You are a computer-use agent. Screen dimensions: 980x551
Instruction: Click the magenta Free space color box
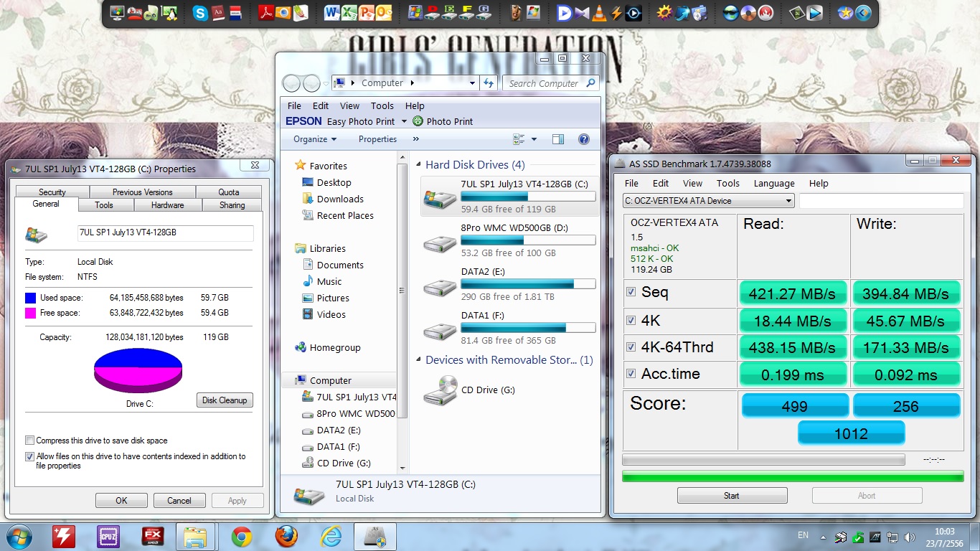click(x=30, y=313)
